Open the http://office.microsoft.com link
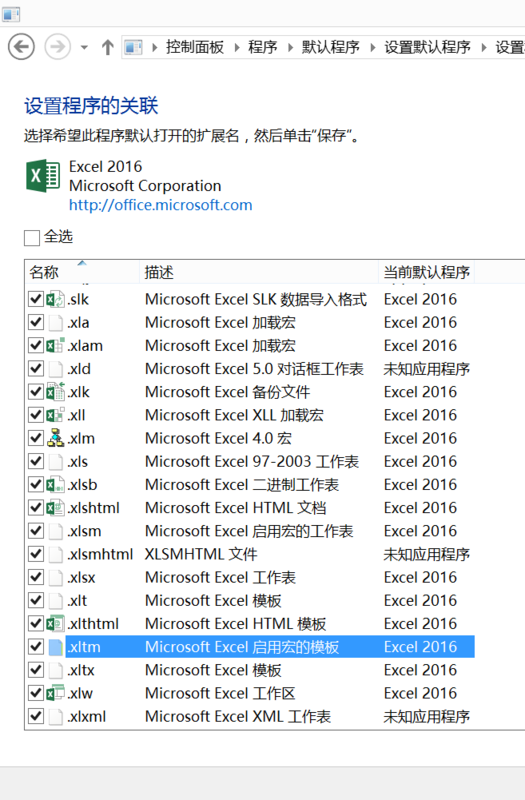Viewport: 525px width, 800px height. pyautogui.click(x=161, y=205)
